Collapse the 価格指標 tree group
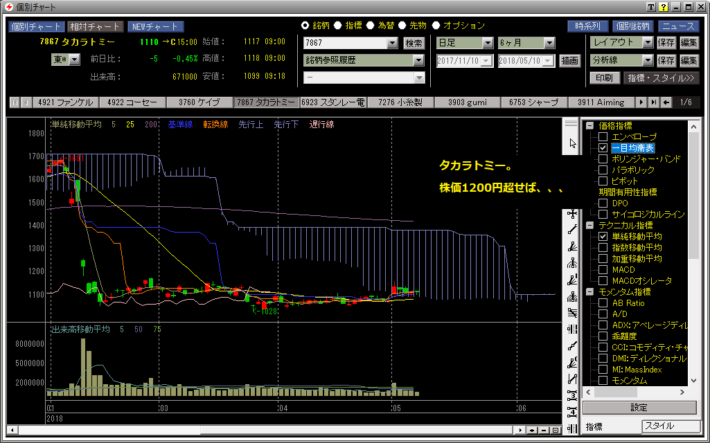The height and width of the screenshot is (443, 710). point(590,125)
